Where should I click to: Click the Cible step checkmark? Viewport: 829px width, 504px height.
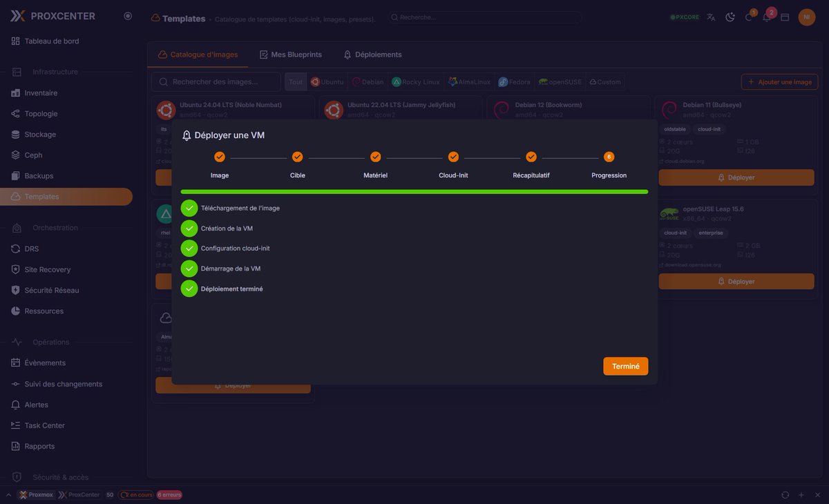click(298, 157)
